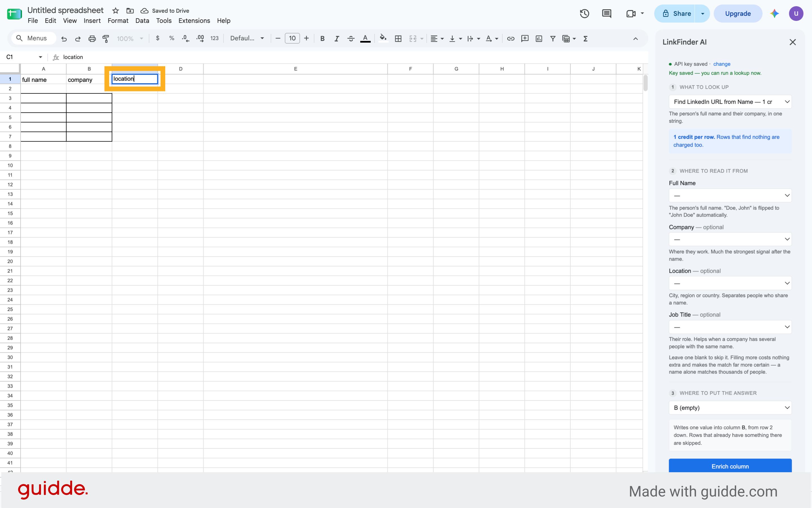Increase decimal places icon

200,39
